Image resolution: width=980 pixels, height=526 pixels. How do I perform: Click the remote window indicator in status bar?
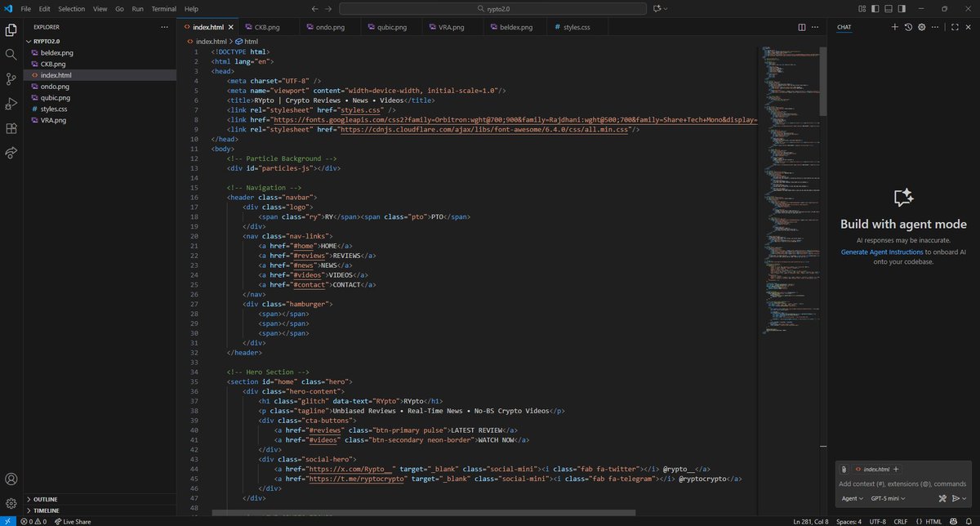click(x=7, y=521)
